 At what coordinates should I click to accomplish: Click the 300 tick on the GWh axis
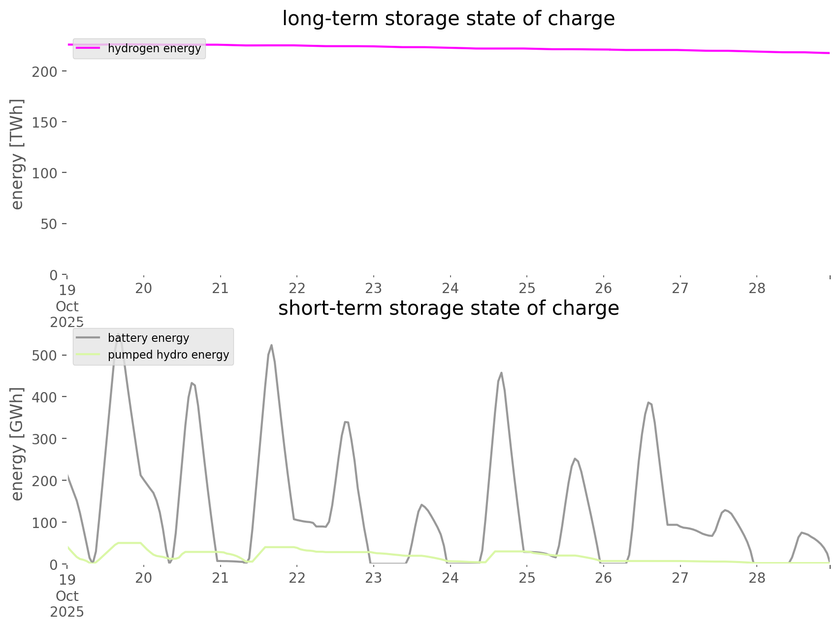tap(44, 439)
